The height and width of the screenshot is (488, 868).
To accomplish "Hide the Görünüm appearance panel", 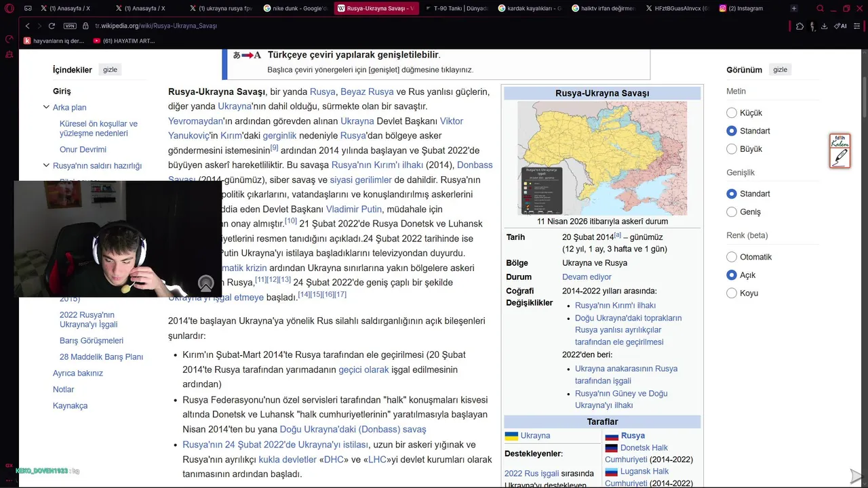I will [781, 70].
